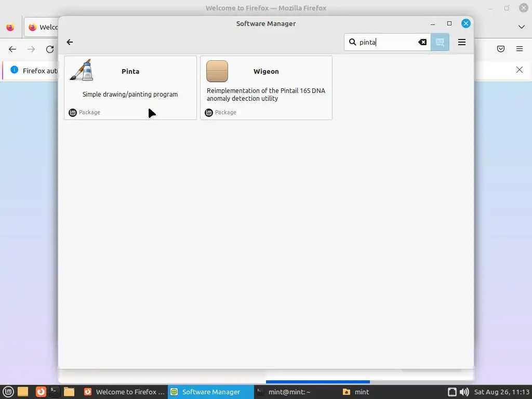Image resolution: width=532 pixels, height=399 pixels.
Task: Click the show desktop panel icon
Action: click(x=23, y=392)
